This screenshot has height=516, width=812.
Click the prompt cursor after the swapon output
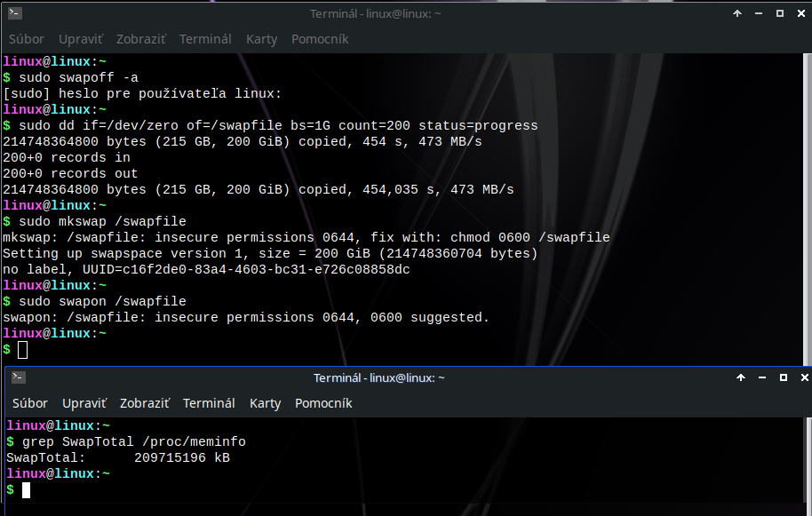coord(23,350)
